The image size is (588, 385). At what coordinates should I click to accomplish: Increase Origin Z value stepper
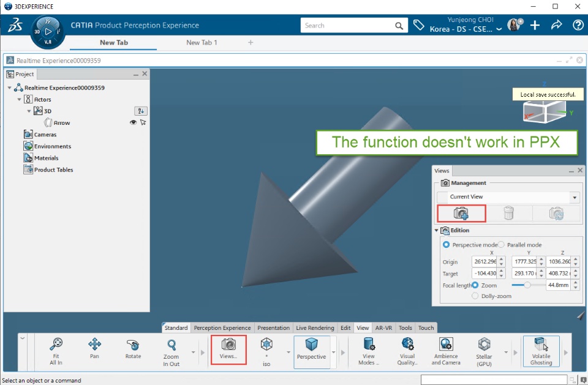(x=576, y=259)
